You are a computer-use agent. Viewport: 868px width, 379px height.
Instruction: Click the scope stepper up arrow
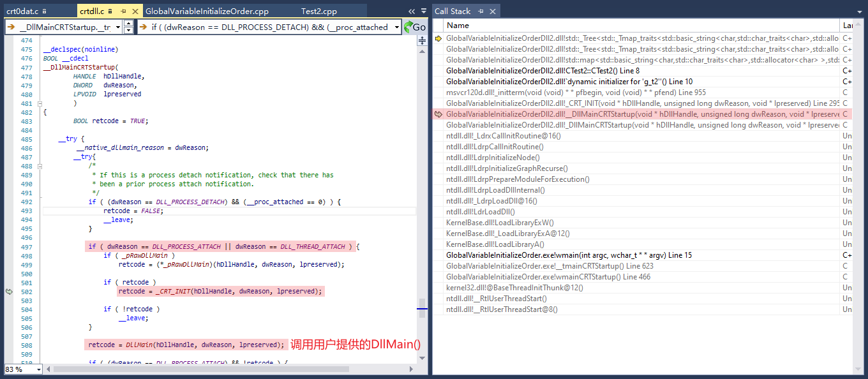click(128, 24)
